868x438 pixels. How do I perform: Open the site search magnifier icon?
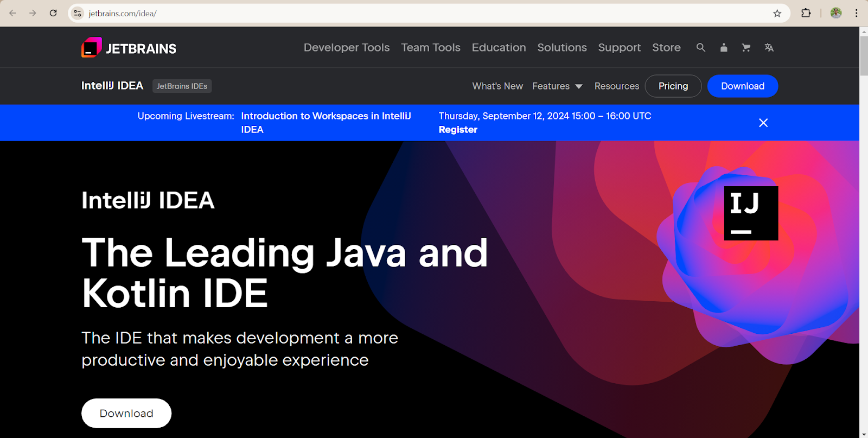(701, 48)
